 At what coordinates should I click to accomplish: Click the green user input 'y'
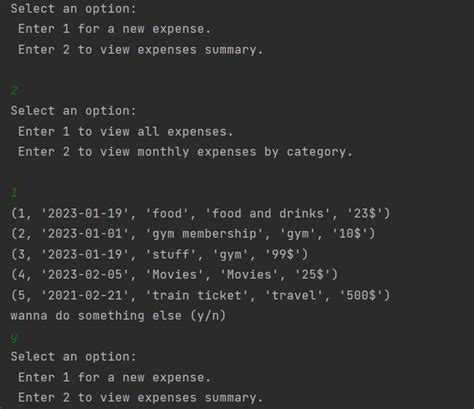pos(14,337)
